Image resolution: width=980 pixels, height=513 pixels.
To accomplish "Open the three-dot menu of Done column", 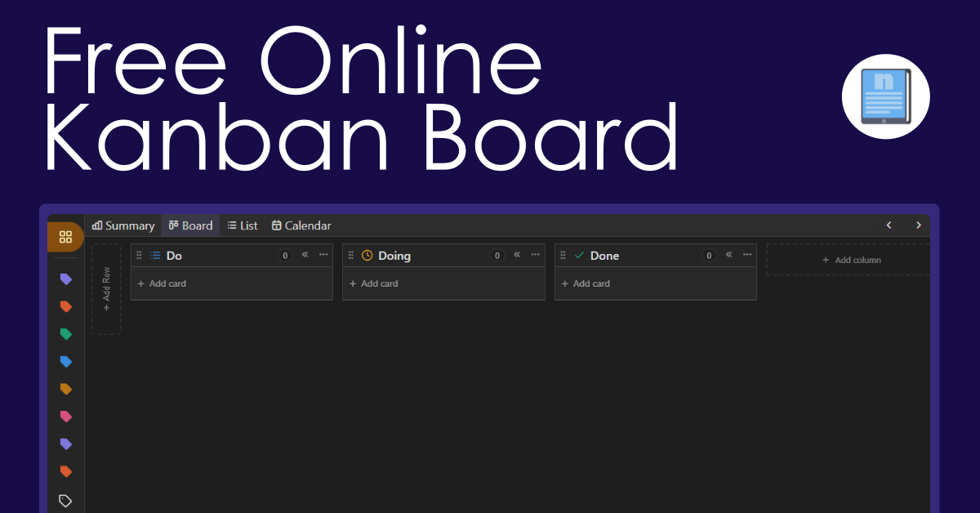I will [747, 255].
